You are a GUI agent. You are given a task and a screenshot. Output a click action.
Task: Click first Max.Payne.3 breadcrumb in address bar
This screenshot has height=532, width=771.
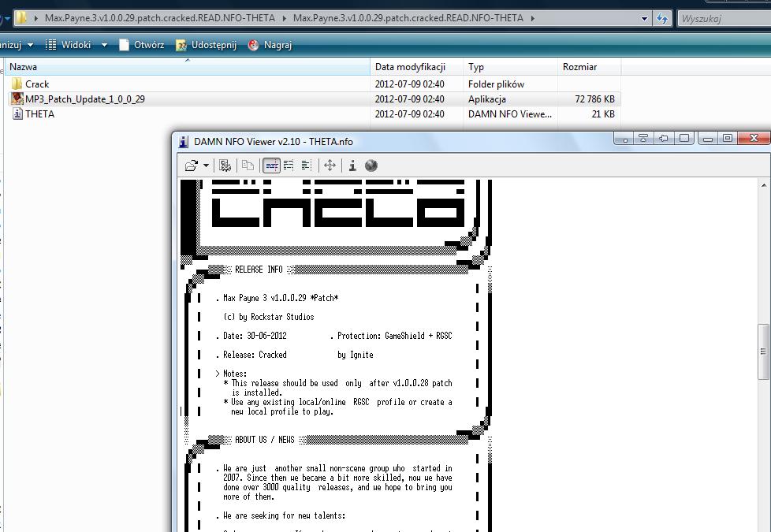[160, 18]
